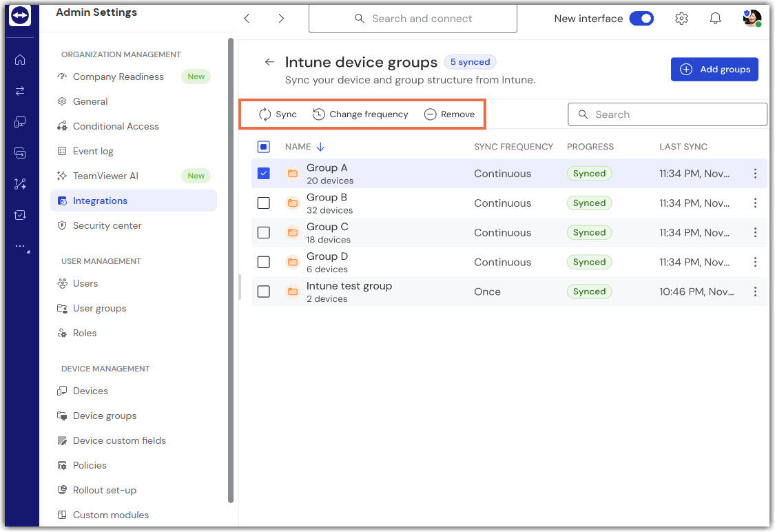
Task: Open Company Readiness settings
Action: coord(134,76)
